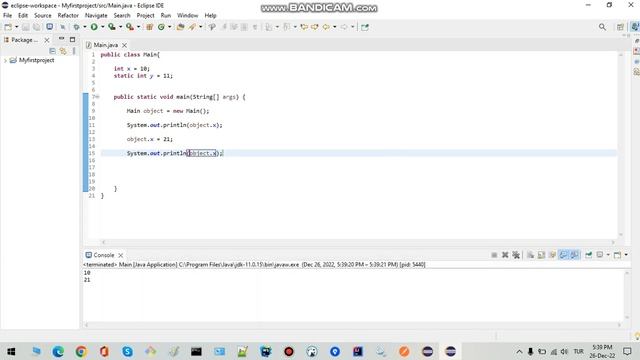Viewport: 640px width, 360px height.
Task: Toggle Scroll Lock in Console
Action: (x=541, y=255)
